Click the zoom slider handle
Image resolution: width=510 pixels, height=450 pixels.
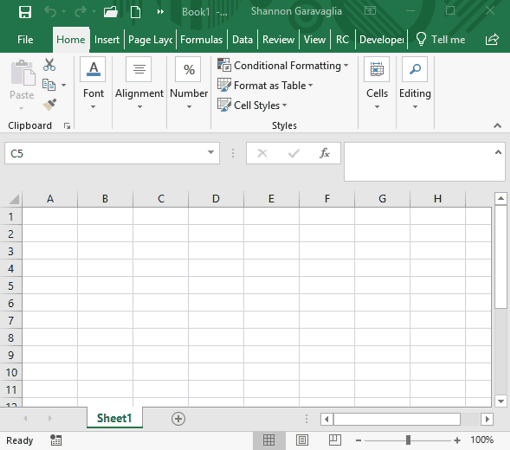tap(408, 440)
